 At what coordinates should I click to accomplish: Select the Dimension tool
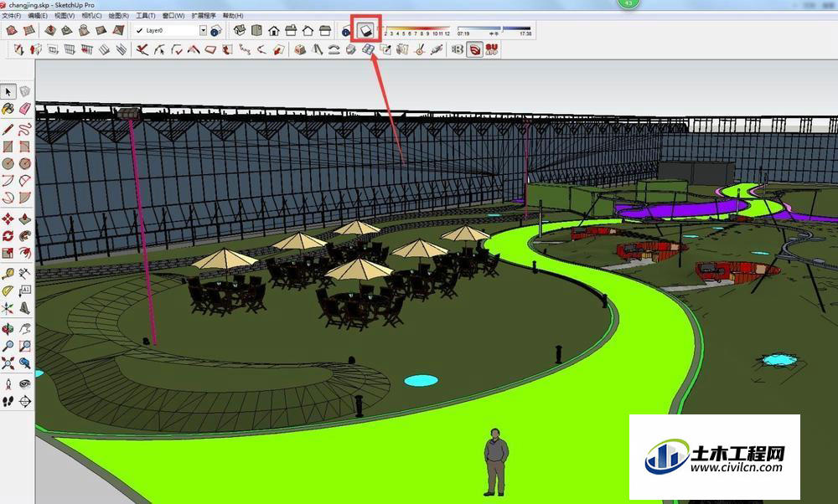(25, 274)
